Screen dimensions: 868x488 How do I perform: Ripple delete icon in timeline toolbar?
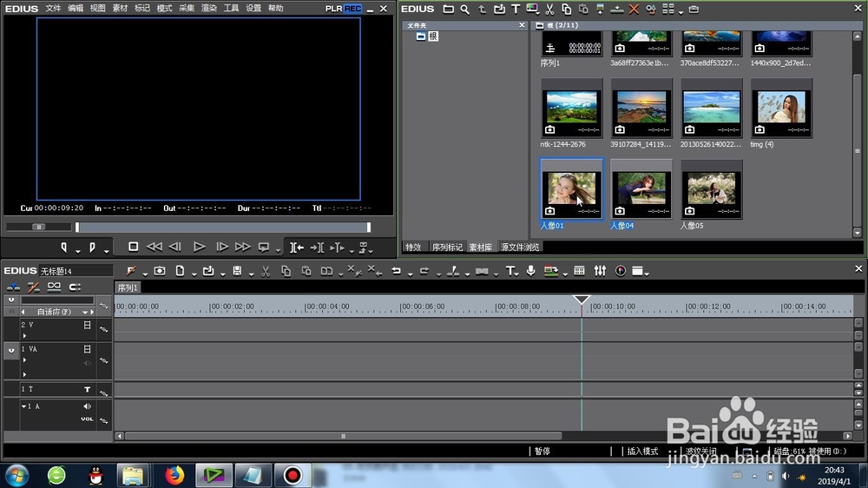tap(374, 271)
